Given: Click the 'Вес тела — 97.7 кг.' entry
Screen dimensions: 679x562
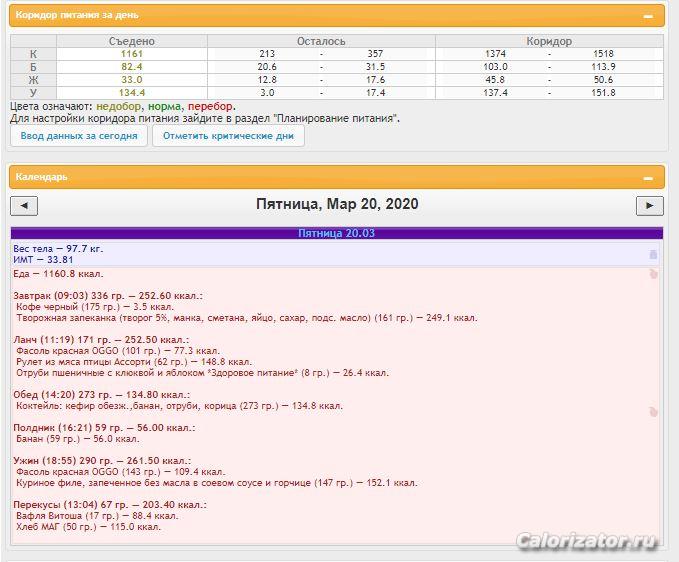Looking at the screenshot, I should [58, 247].
